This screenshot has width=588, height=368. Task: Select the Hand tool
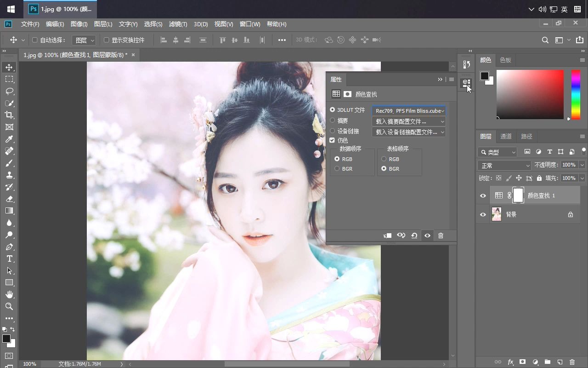pyautogui.click(x=9, y=294)
